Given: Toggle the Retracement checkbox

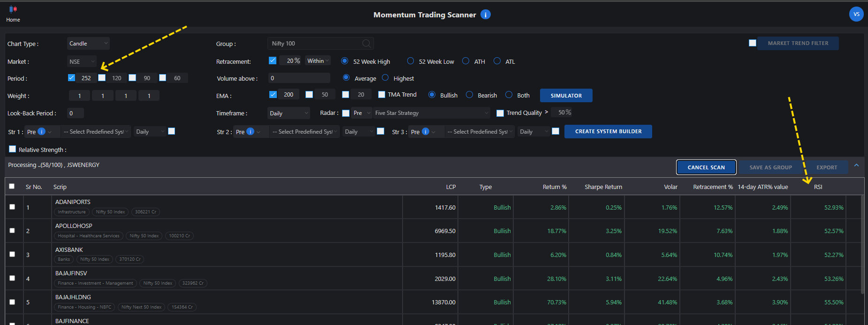Looking at the screenshot, I should pos(273,60).
